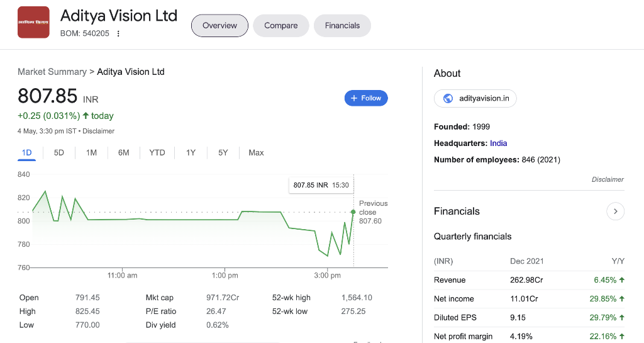This screenshot has width=644, height=343.
Task: Expand Financials with the arrow chevron
Action: point(615,211)
